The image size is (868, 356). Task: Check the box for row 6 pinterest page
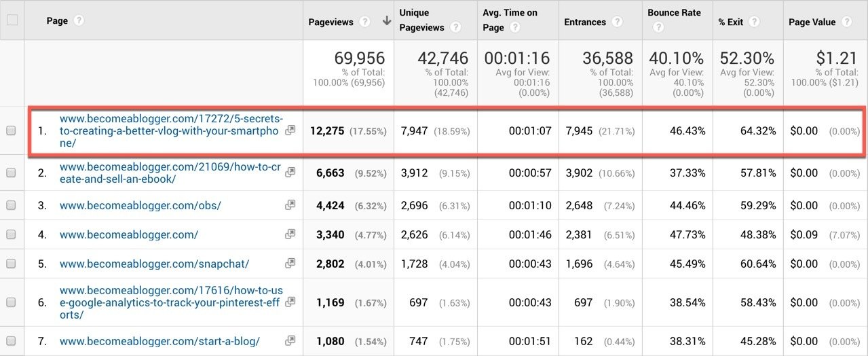click(x=11, y=303)
